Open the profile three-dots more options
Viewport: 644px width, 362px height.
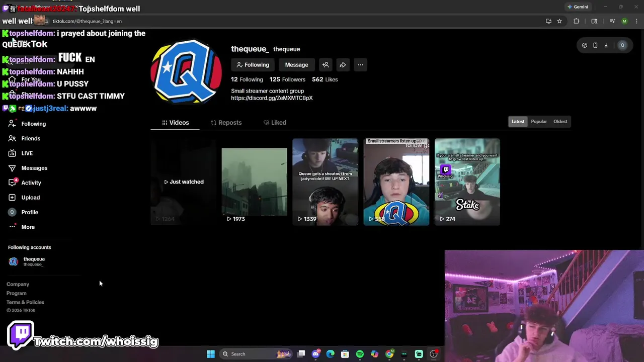(x=360, y=65)
